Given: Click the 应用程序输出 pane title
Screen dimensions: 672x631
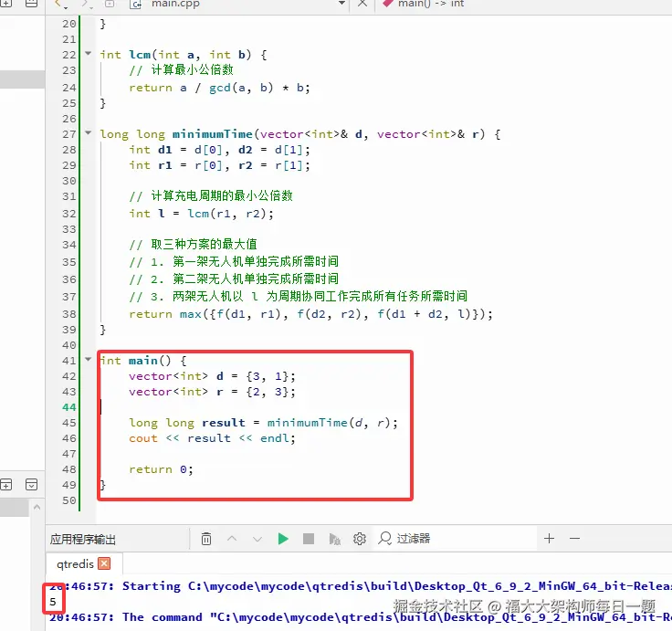Looking at the screenshot, I should coord(83,539).
